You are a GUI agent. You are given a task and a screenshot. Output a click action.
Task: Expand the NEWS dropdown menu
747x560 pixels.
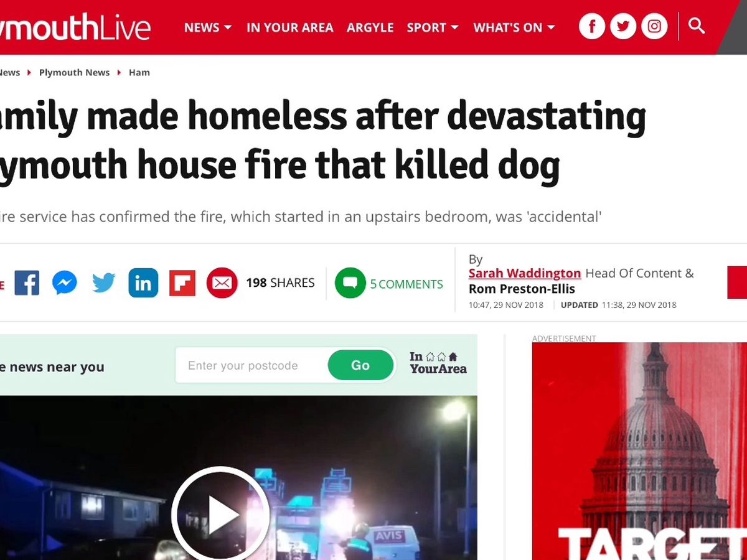point(208,27)
